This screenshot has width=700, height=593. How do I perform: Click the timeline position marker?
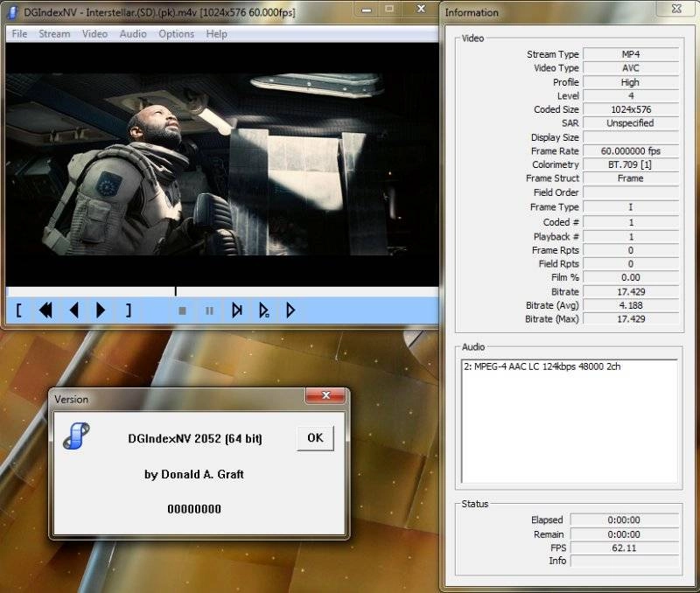click(176, 291)
